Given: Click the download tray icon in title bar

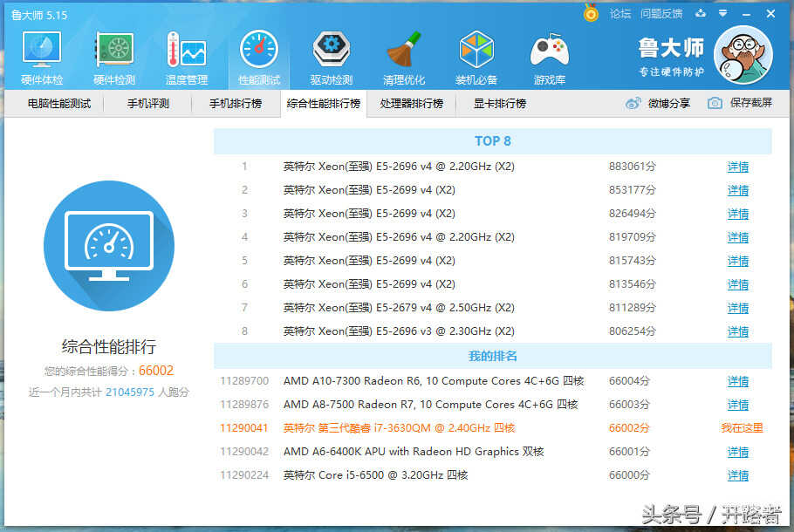Looking at the screenshot, I should pos(701,14).
